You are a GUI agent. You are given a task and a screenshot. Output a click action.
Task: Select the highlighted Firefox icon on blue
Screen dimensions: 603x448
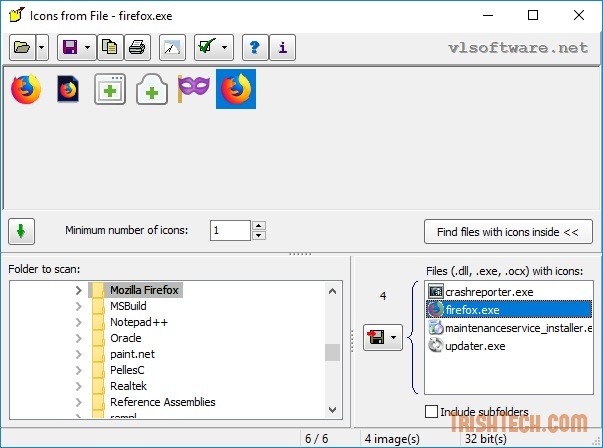click(236, 89)
